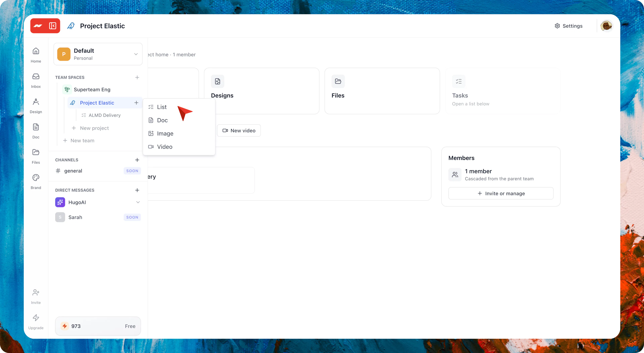The image size is (644, 353).
Task: Click the red app logo icon
Action: 38,26
